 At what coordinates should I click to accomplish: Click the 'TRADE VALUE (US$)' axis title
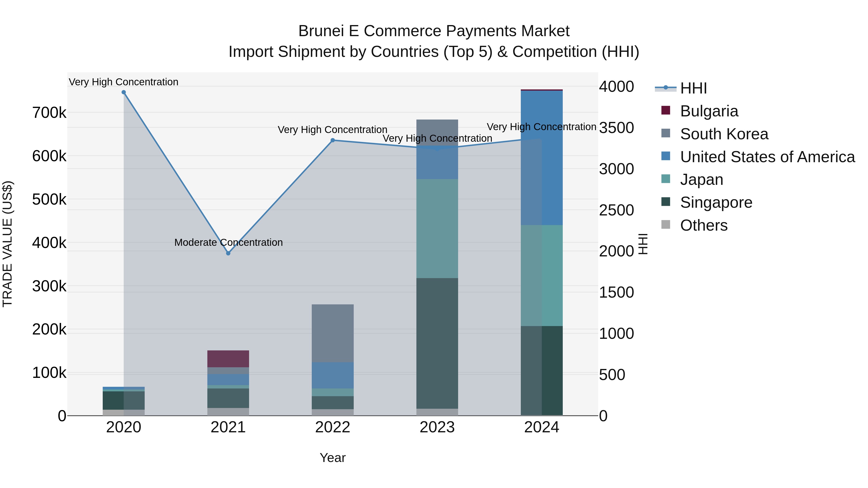point(7,244)
